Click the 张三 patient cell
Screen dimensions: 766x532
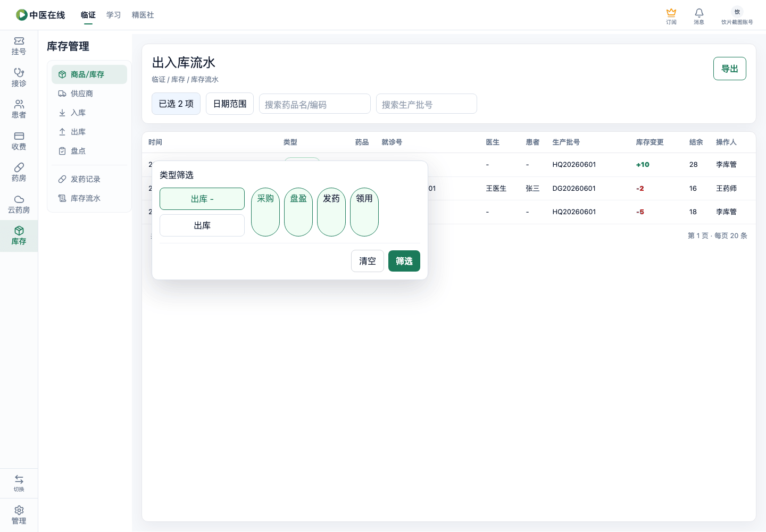pyautogui.click(x=533, y=189)
